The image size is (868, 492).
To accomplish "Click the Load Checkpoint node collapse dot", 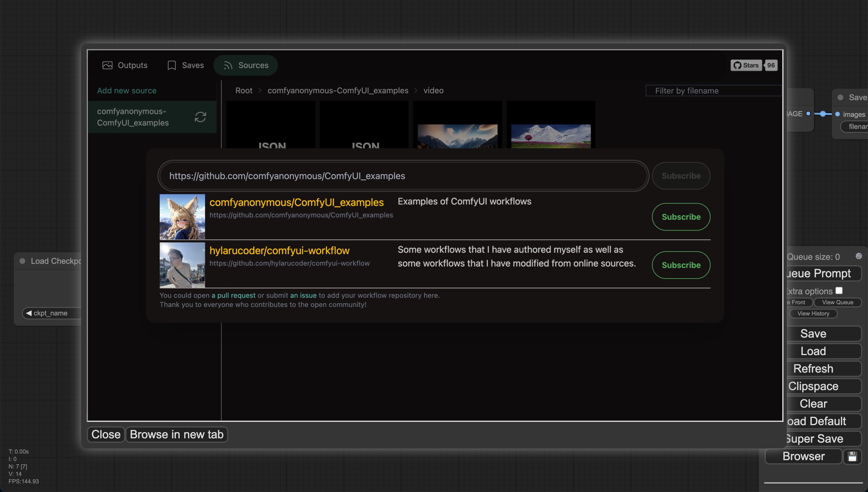I will coord(23,261).
